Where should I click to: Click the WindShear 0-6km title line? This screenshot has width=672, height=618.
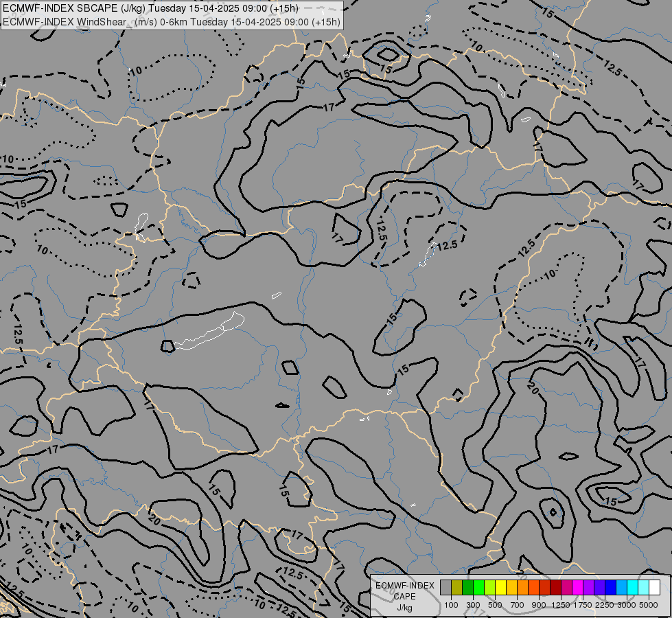[172, 22]
